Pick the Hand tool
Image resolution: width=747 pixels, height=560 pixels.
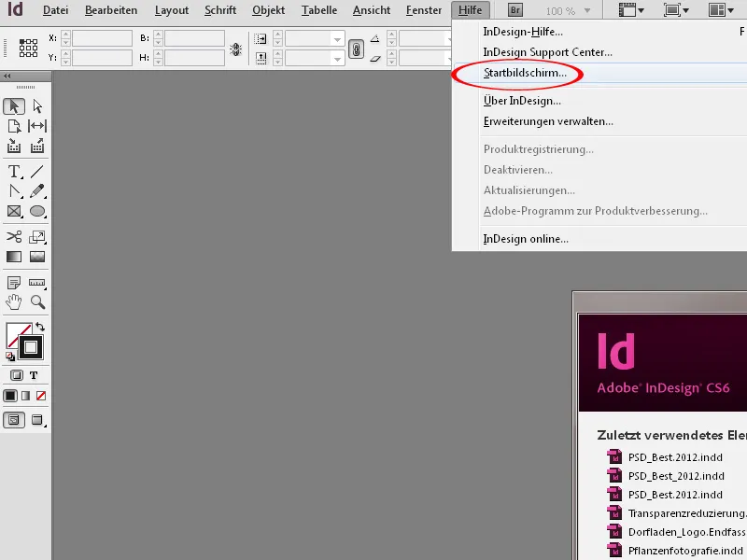[14, 301]
